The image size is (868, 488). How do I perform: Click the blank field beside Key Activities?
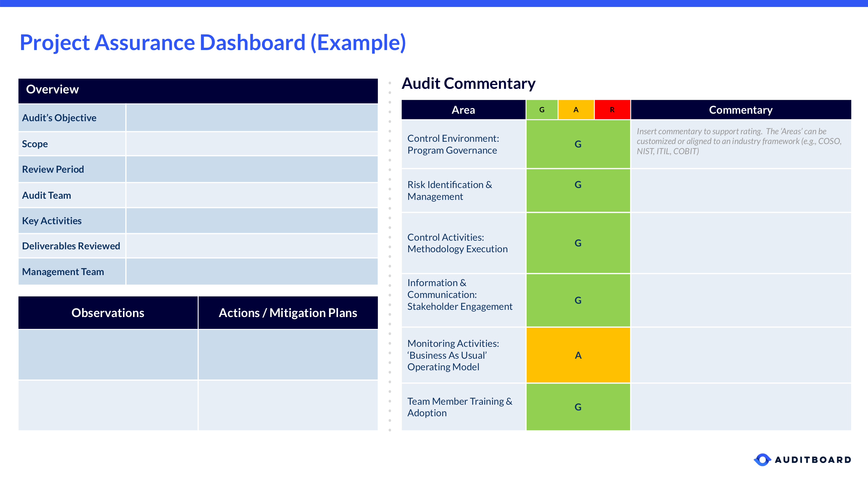pos(252,221)
